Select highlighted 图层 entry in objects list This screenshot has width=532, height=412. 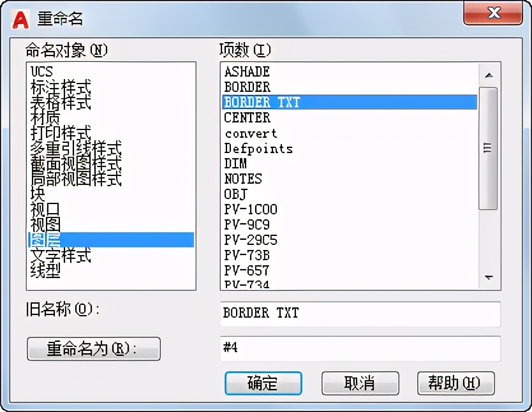pyautogui.click(x=111, y=239)
